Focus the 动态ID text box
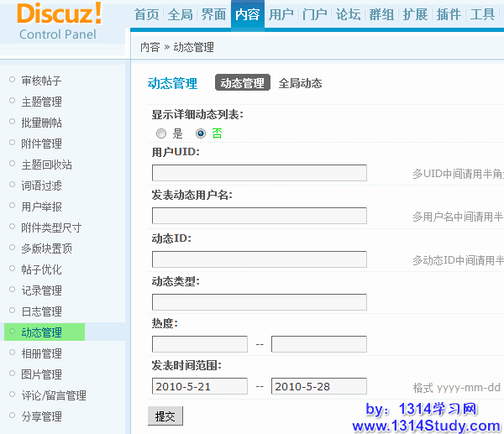Image resolution: width=504 pixels, height=434 pixels. (x=259, y=259)
